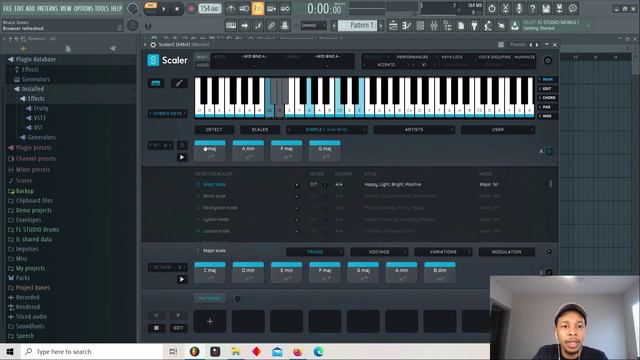This screenshot has width=640, height=360.
Task: Toggle Humanize in Scaler header
Action: pos(524,57)
